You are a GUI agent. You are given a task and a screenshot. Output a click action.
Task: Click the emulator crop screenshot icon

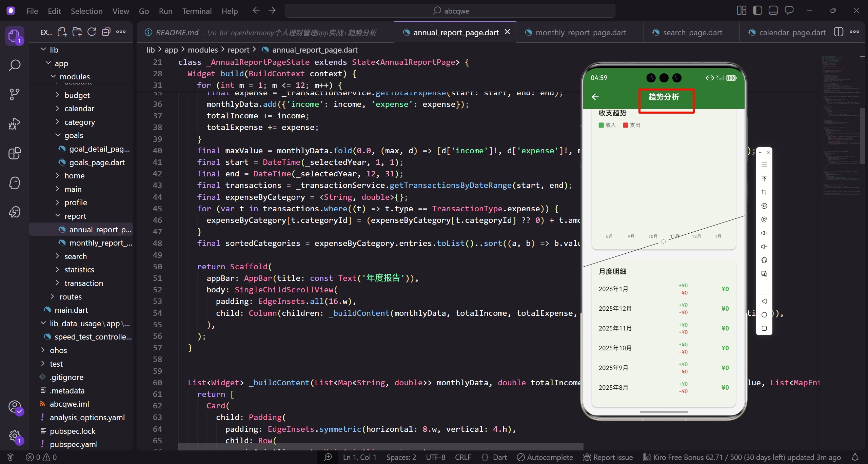[x=764, y=192]
